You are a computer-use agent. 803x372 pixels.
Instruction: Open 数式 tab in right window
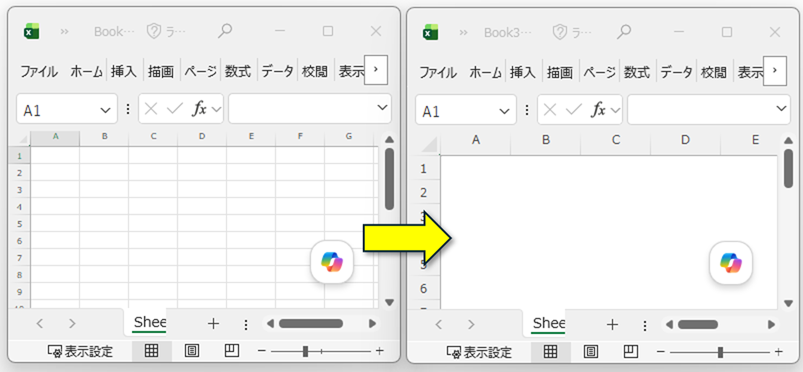tap(637, 72)
